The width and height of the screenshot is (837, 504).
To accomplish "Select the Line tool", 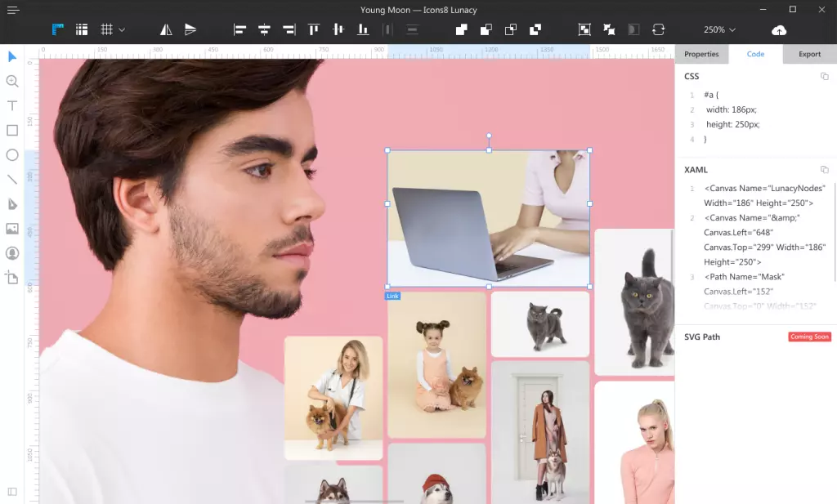I will [12, 179].
